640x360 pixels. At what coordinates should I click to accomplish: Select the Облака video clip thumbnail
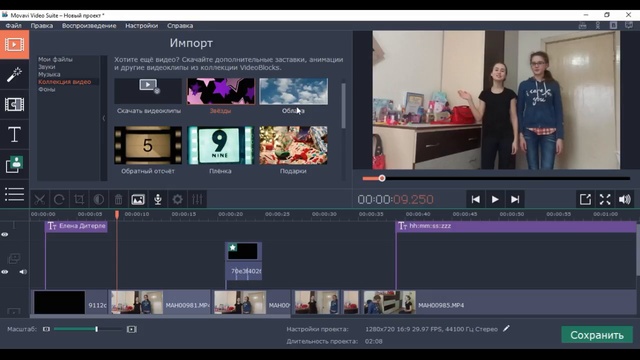click(293, 92)
